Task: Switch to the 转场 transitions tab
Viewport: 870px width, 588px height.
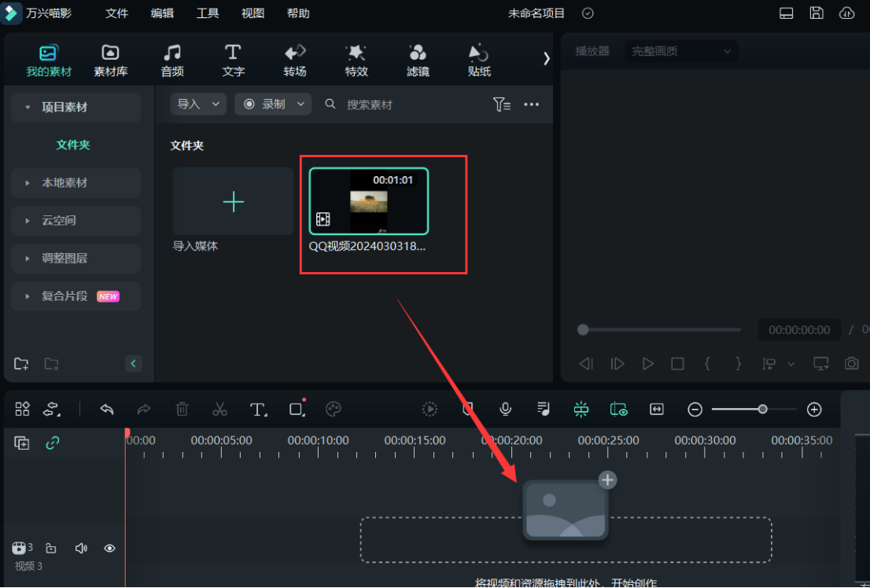Action: [295, 61]
